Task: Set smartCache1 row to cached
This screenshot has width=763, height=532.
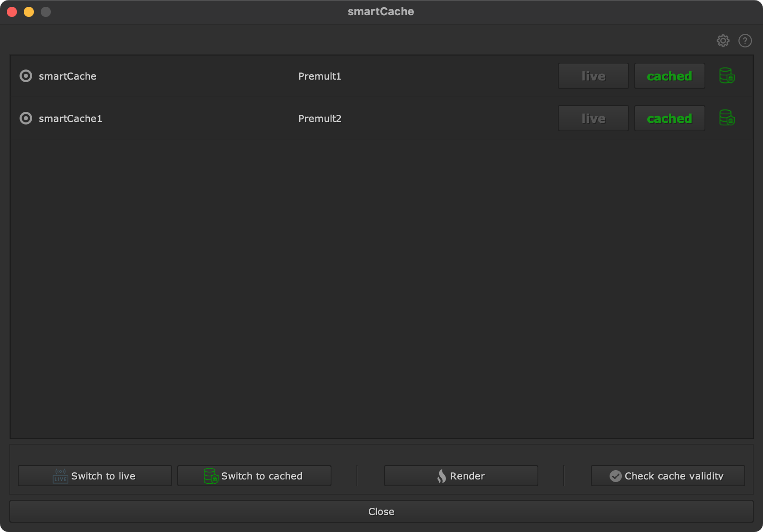Action: click(669, 118)
